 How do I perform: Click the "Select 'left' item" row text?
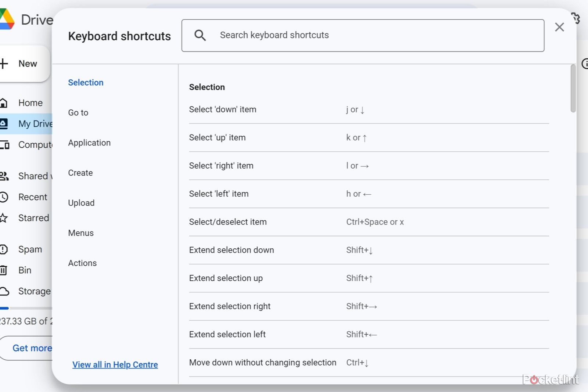[x=219, y=194]
